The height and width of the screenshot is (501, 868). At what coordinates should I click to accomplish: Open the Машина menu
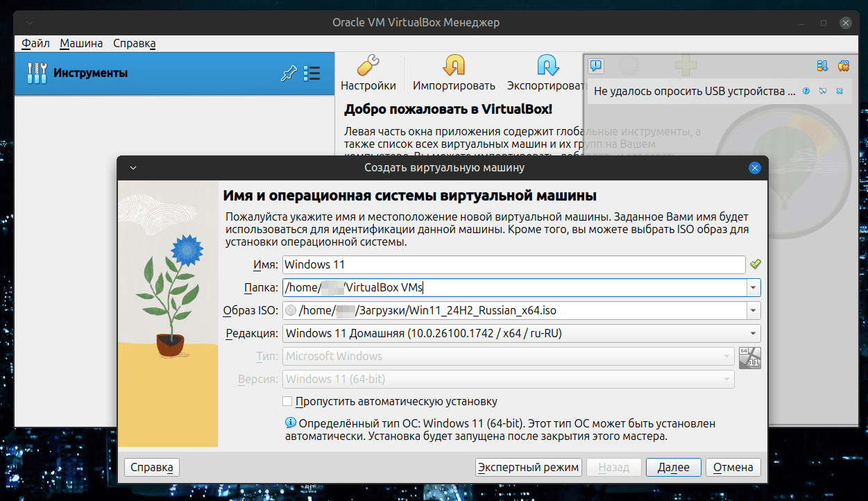click(x=81, y=43)
